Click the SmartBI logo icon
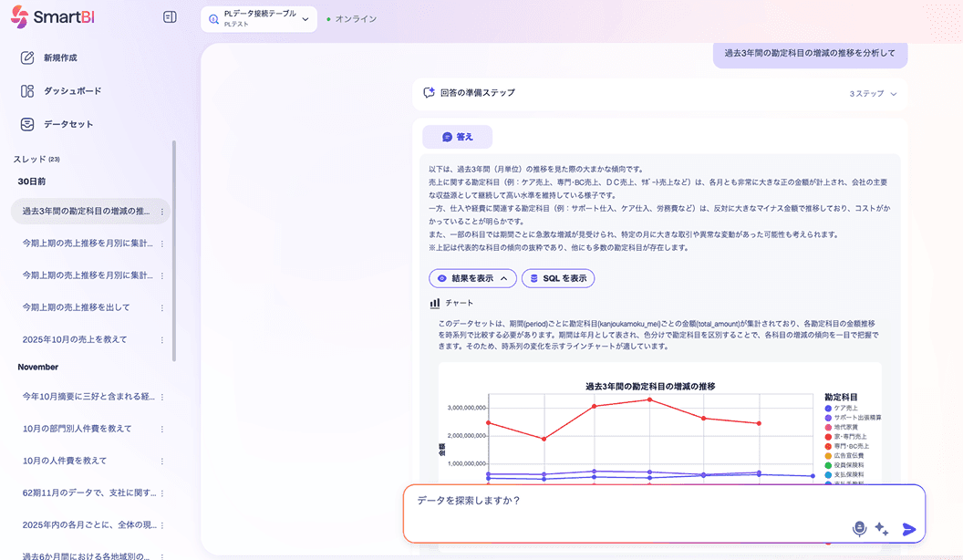963x560 pixels. [x=20, y=16]
